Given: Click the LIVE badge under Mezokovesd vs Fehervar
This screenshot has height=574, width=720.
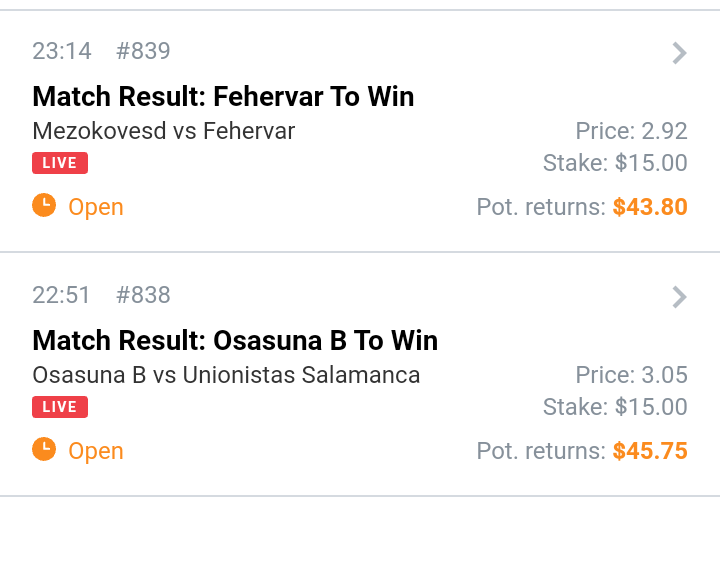Looking at the screenshot, I should [60, 163].
